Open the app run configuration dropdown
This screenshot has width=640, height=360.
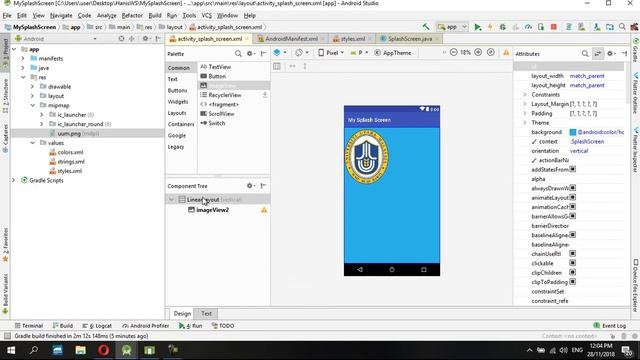click(452, 27)
